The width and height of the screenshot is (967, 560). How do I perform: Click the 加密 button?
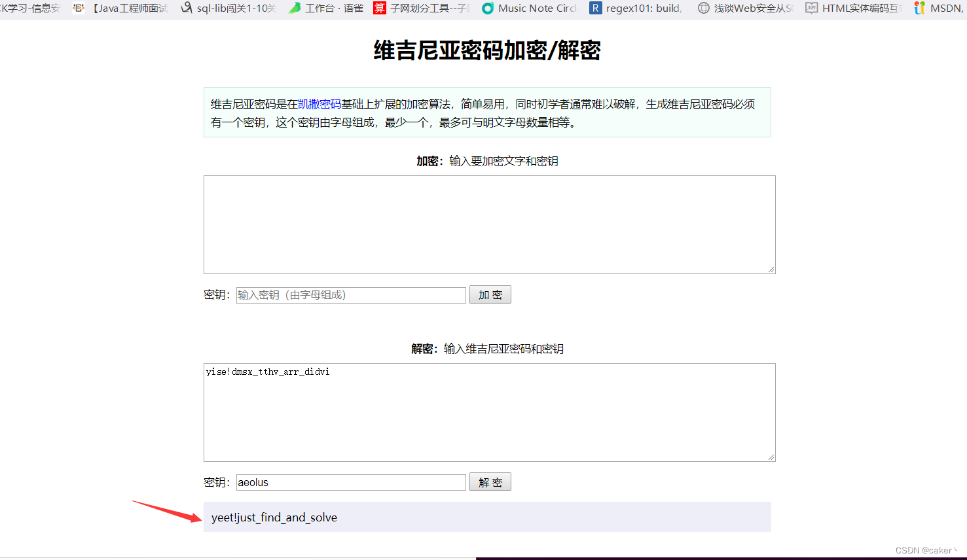[490, 294]
